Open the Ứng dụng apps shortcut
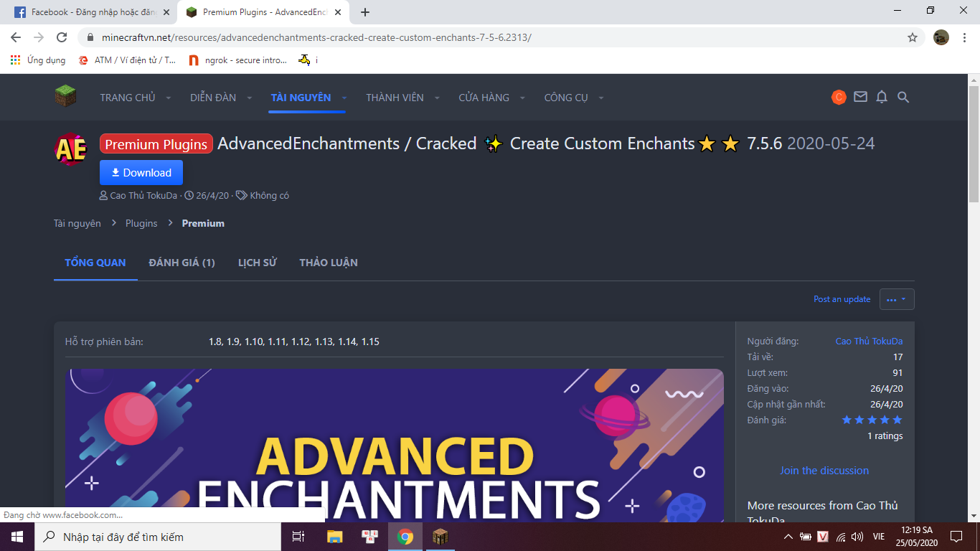 (x=38, y=60)
